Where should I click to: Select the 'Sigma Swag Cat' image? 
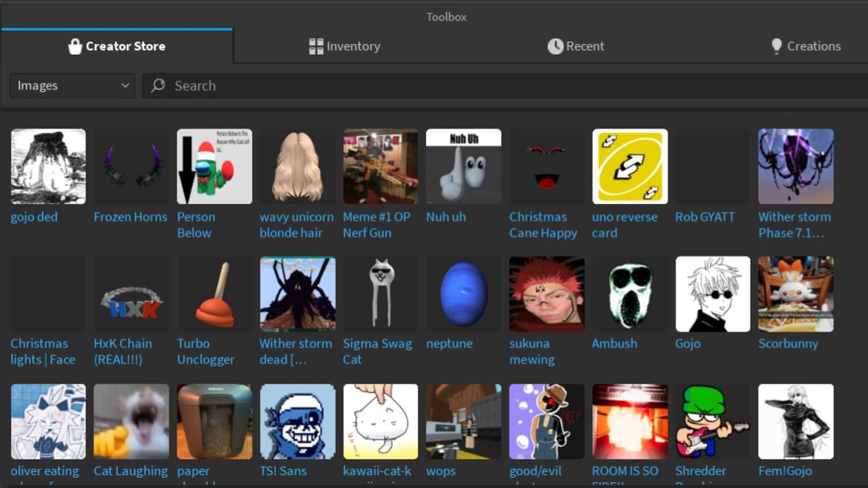(380, 294)
